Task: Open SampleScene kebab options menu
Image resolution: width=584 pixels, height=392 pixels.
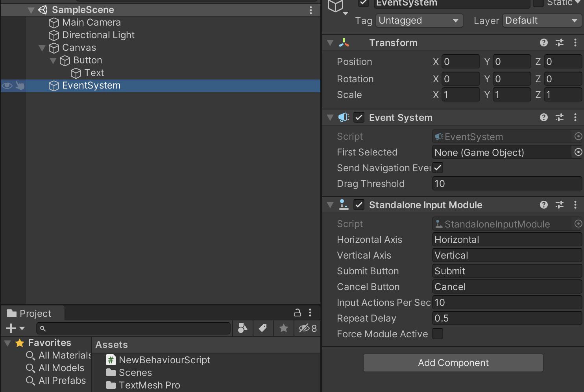Action: point(311,10)
